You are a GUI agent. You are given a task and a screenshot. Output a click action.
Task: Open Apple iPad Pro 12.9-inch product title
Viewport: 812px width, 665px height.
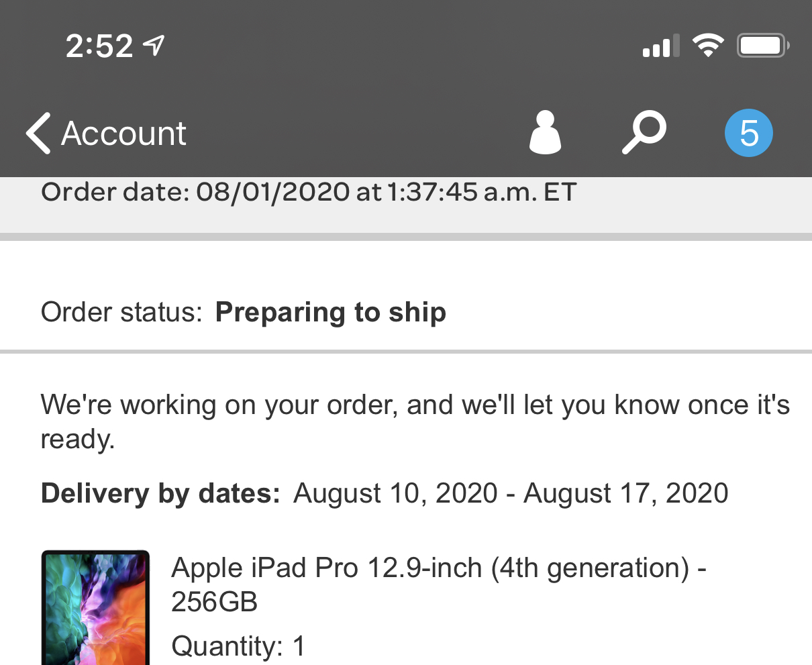(438, 568)
